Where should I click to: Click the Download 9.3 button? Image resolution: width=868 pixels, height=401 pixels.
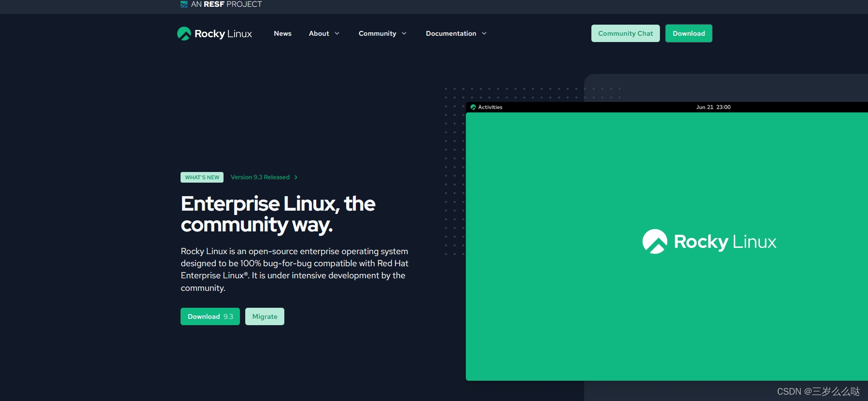coord(210,316)
